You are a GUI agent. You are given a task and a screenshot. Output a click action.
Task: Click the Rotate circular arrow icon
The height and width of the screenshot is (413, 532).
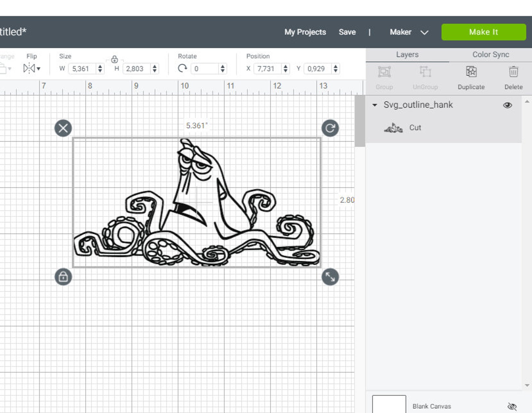(x=182, y=68)
